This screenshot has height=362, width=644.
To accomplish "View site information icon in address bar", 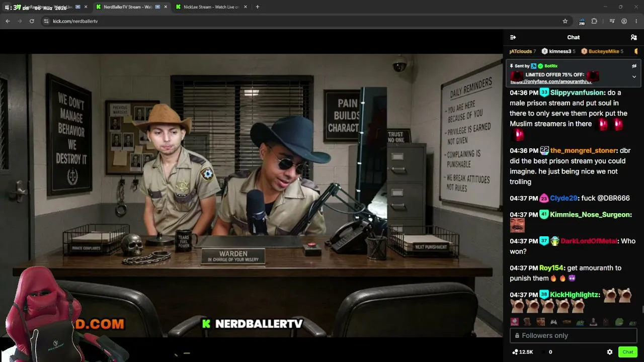I will click(46, 21).
